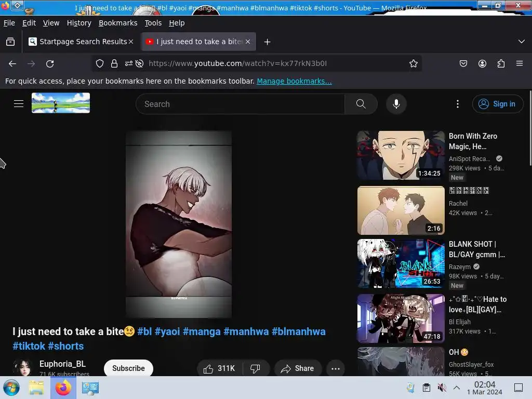This screenshot has width=532, height=399.
Task: Close the 'I just need to take a bite' tab
Action: click(x=248, y=42)
